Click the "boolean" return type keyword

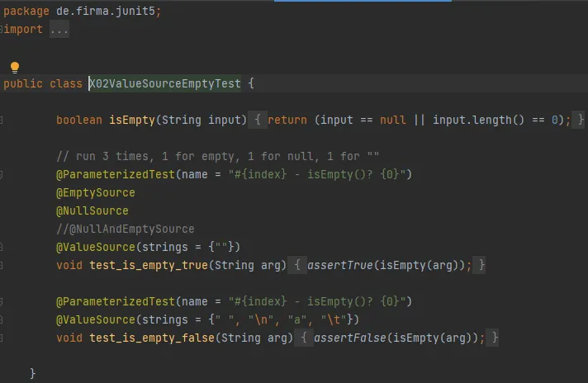point(79,120)
